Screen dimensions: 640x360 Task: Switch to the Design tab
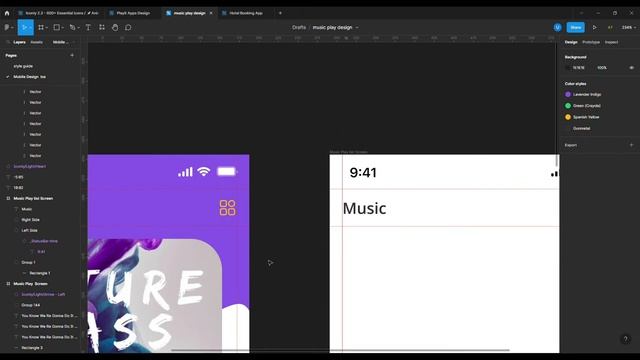[x=571, y=42]
